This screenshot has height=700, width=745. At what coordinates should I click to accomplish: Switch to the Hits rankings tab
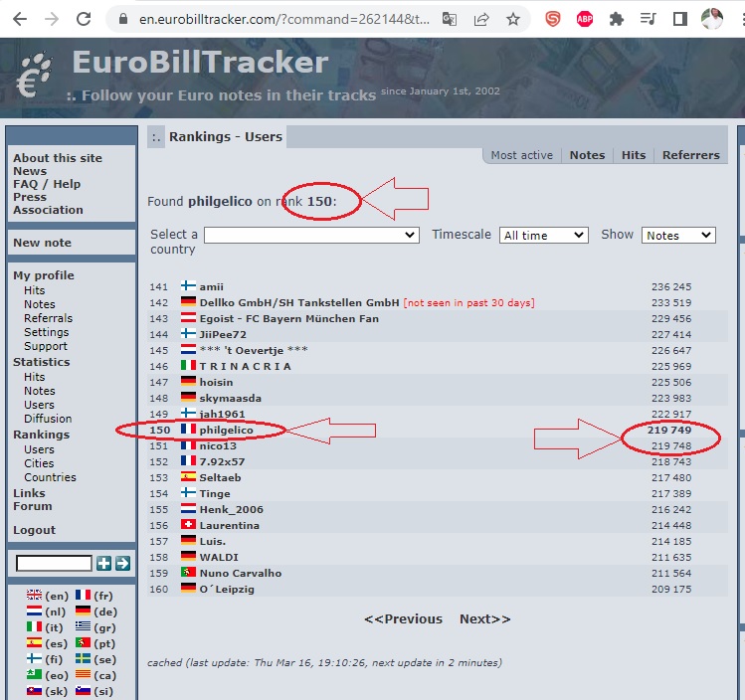pyautogui.click(x=633, y=155)
